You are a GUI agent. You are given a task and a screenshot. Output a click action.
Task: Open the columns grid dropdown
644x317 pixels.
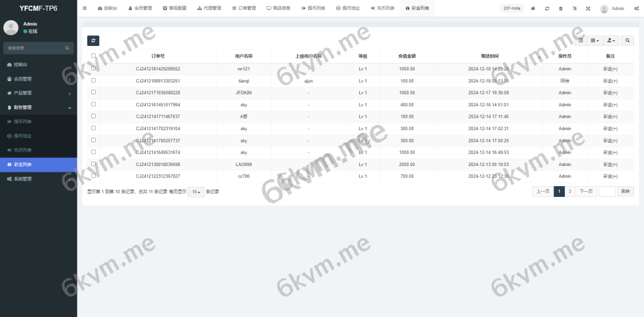[x=595, y=40]
